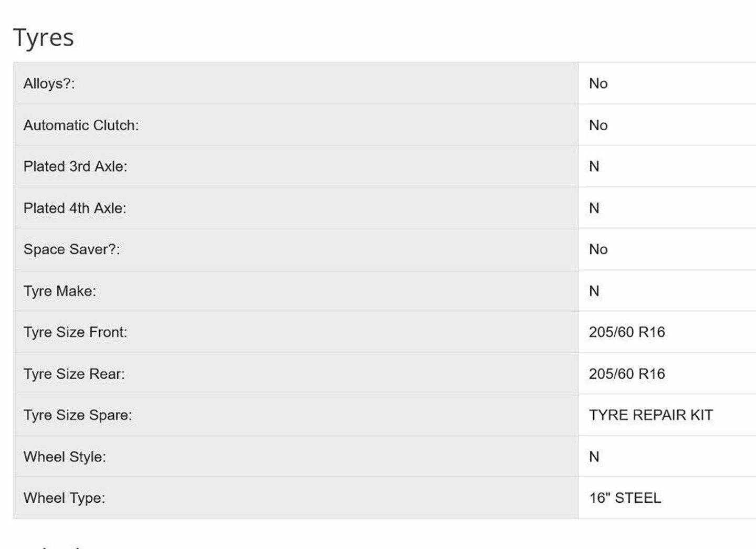Select the 16" STEEL wheel type value
Image resolution: width=756 pixels, height=549 pixels.
(x=625, y=498)
